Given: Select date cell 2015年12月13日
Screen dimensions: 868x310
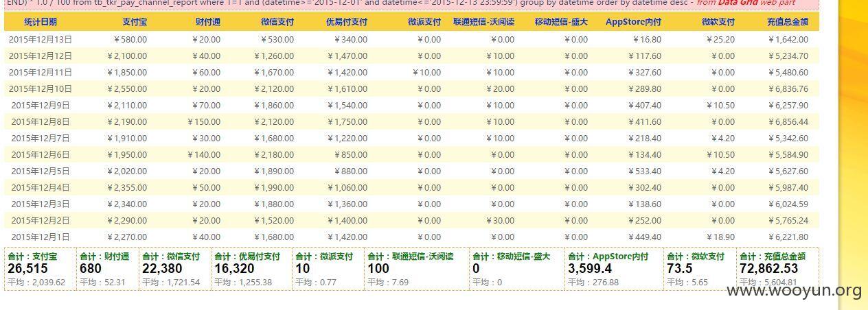Looking at the screenshot, I should [x=41, y=40].
